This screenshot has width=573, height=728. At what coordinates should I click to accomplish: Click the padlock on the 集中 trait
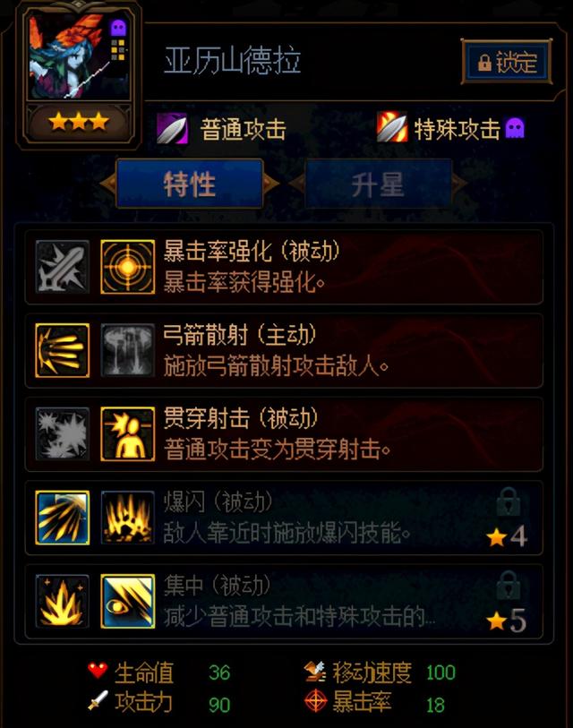[x=509, y=586]
